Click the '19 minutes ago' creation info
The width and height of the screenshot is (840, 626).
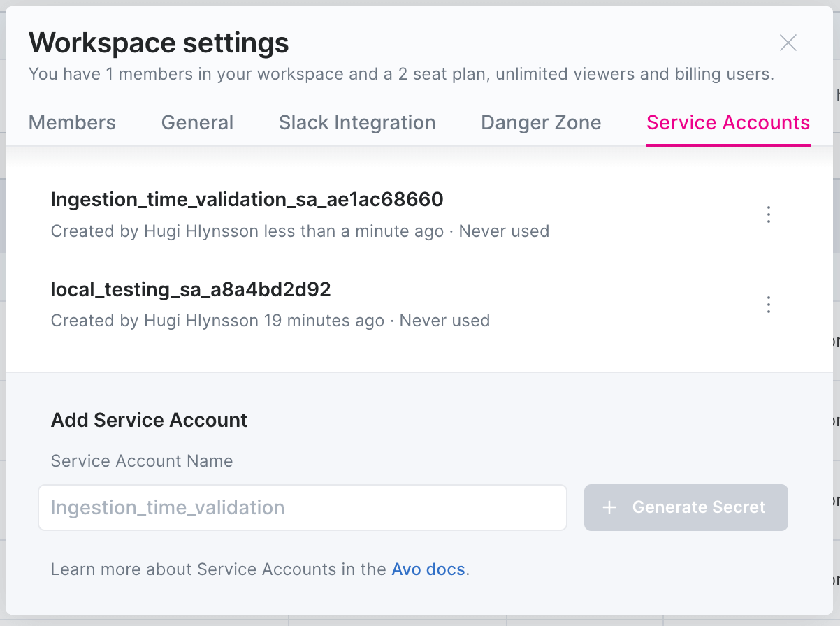tap(324, 321)
